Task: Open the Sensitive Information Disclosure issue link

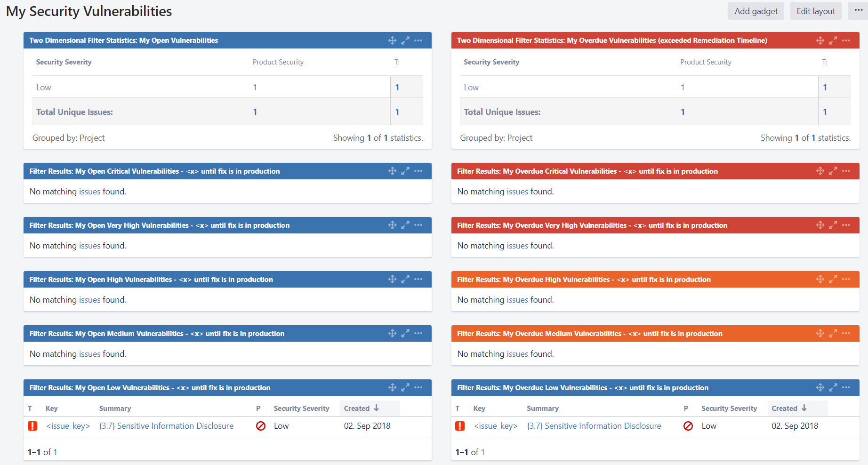Action: coord(166,426)
